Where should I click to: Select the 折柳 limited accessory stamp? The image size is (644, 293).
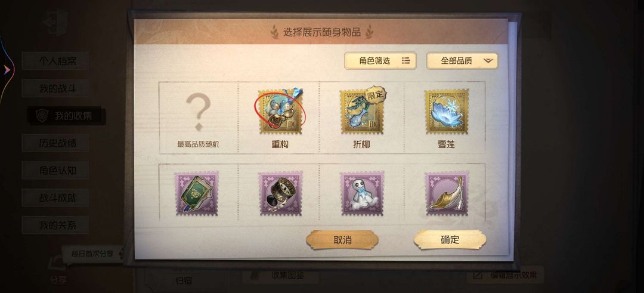(x=362, y=112)
